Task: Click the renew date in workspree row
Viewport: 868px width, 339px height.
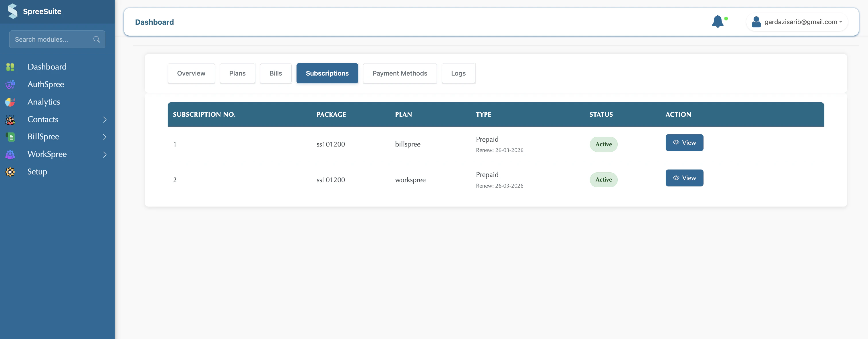Action: pos(499,186)
